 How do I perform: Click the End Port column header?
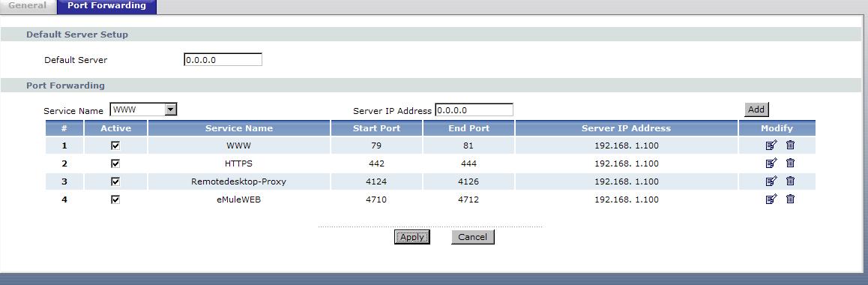[x=469, y=127]
